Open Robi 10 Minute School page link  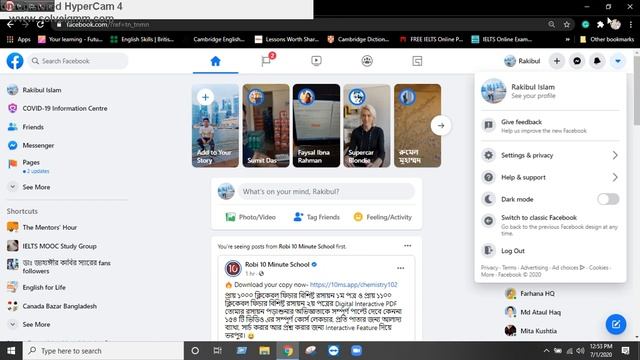(x=277, y=264)
